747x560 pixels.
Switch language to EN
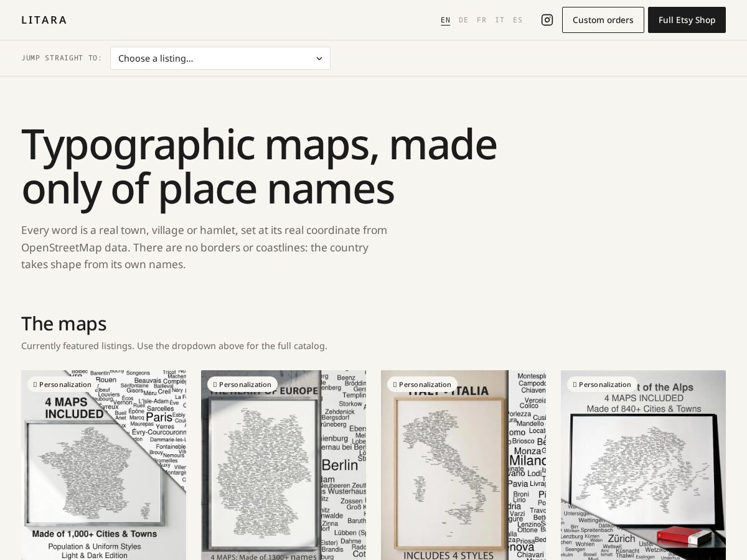[x=446, y=20]
